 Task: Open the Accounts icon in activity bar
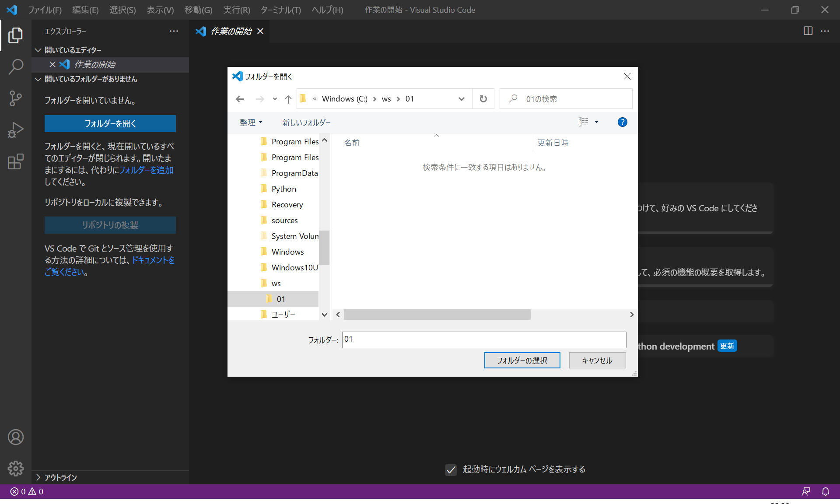click(x=16, y=437)
